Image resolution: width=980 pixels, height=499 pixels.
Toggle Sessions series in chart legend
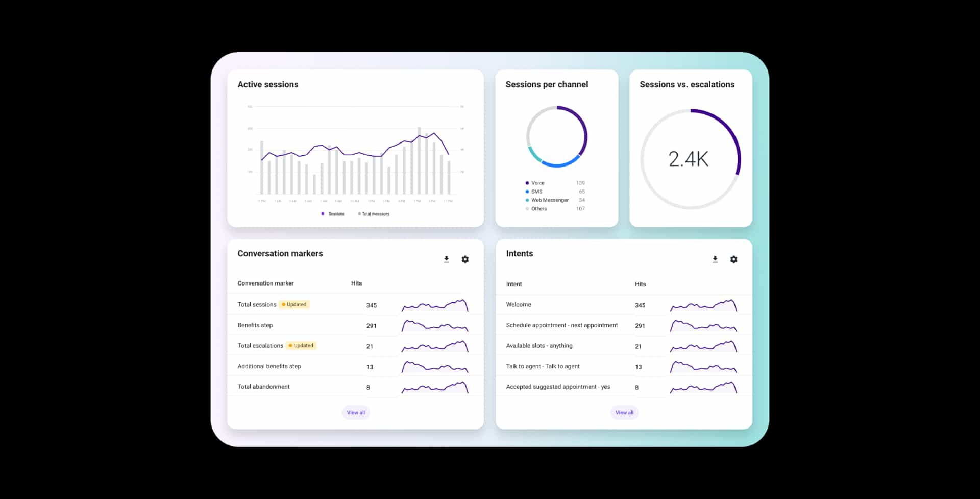333,214
